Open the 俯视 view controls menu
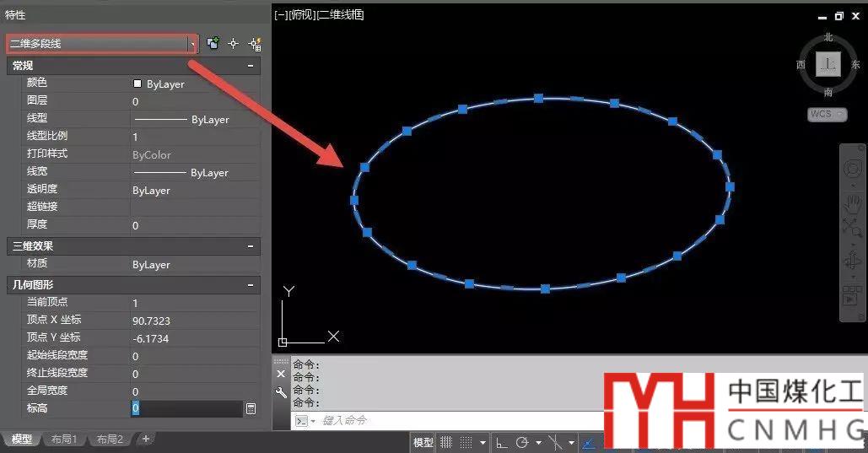This screenshot has width=868, height=453. [302, 15]
